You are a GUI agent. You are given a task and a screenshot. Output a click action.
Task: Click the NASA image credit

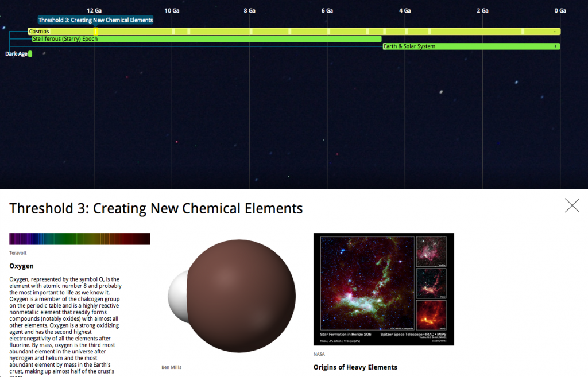point(319,354)
